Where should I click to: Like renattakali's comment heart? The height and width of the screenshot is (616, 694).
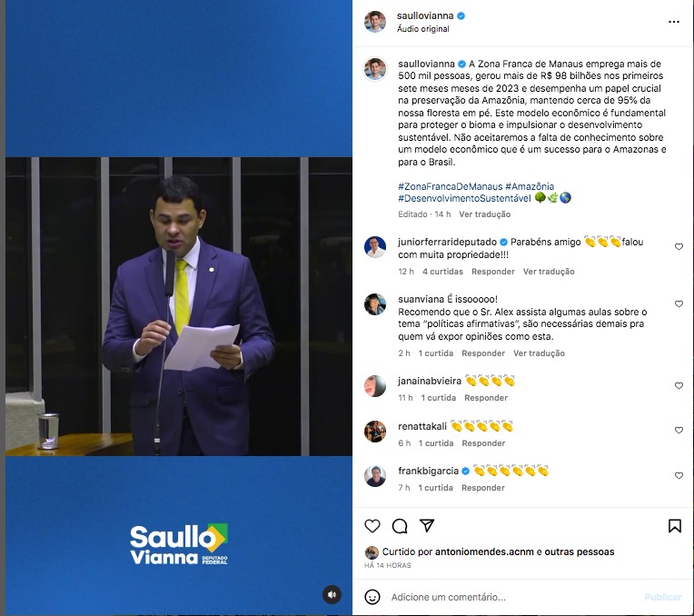click(x=679, y=430)
